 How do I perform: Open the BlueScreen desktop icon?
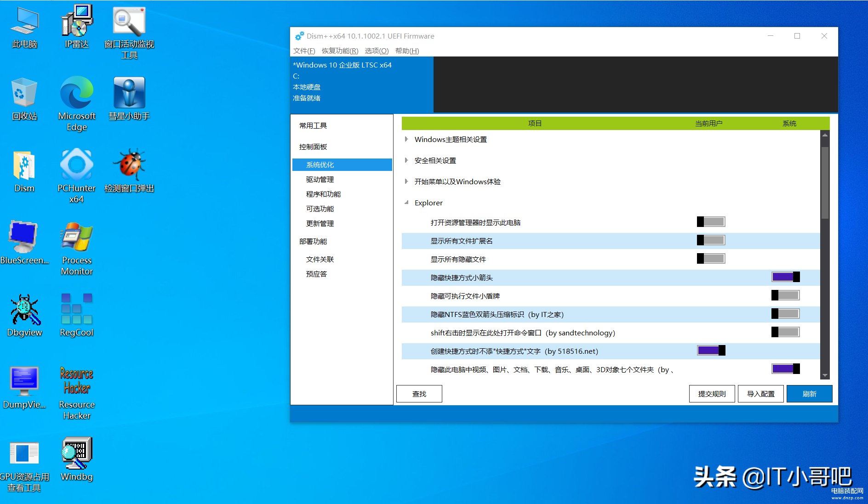click(x=24, y=243)
